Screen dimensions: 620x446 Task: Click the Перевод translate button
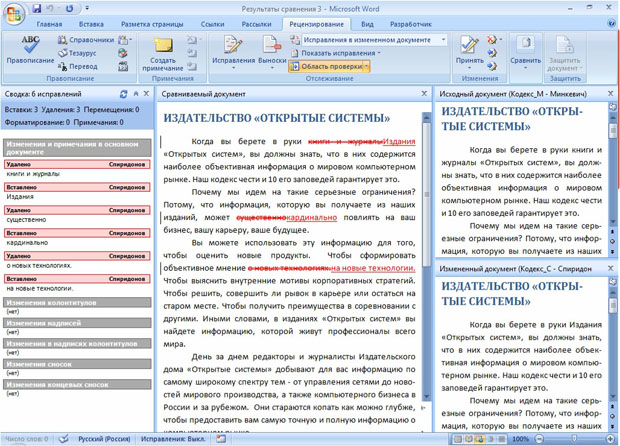78,66
